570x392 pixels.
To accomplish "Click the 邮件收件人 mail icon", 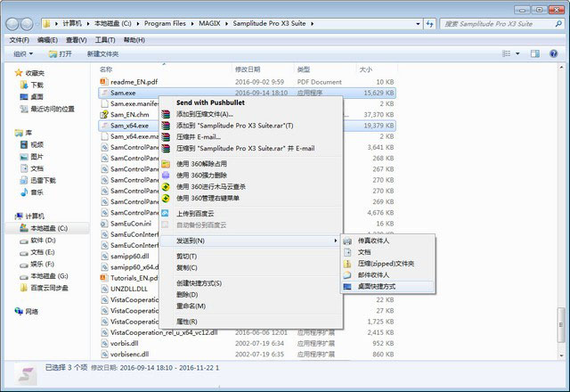I will [347, 275].
